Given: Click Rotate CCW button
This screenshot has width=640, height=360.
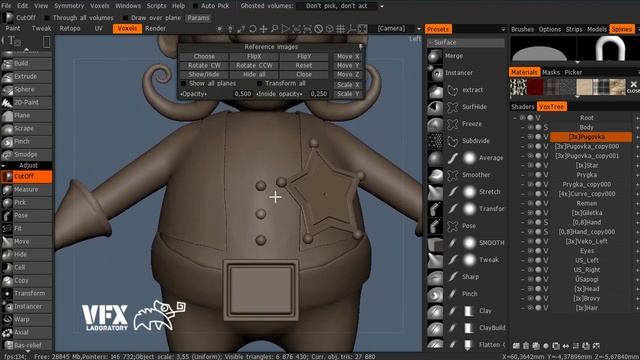Looking at the screenshot, I should tap(254, 65).
